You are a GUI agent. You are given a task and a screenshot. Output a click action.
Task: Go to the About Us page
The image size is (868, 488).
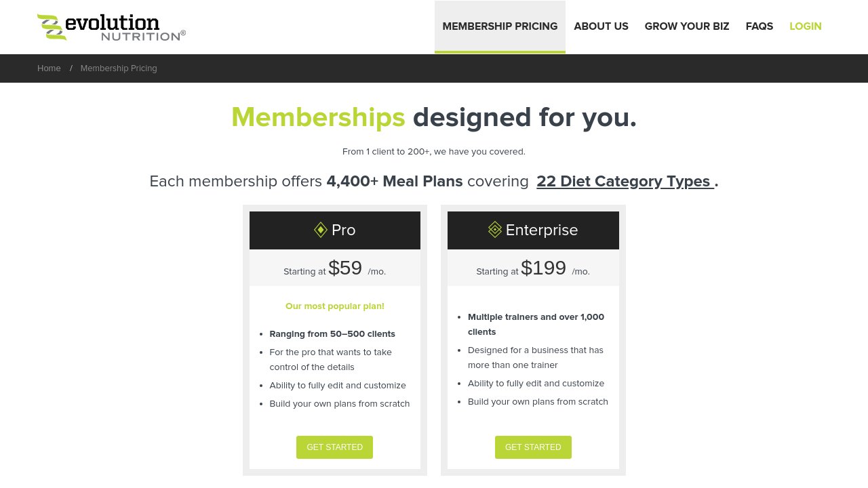601,26
